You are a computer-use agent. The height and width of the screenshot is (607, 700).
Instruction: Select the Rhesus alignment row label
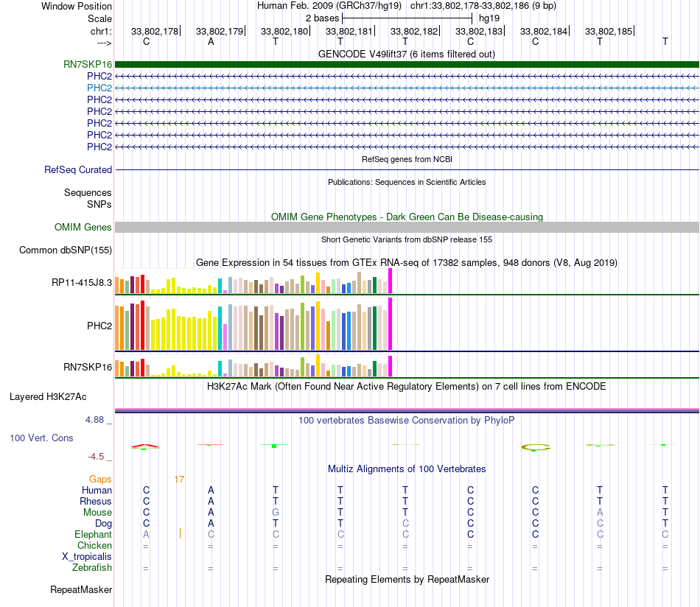click(96, 501)
